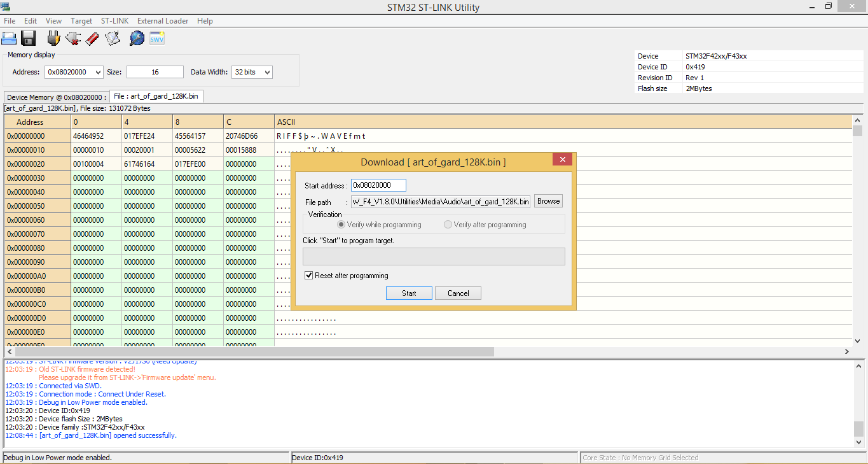Click the Start address input field
This screenshot has width=868, height=464.
378,185
